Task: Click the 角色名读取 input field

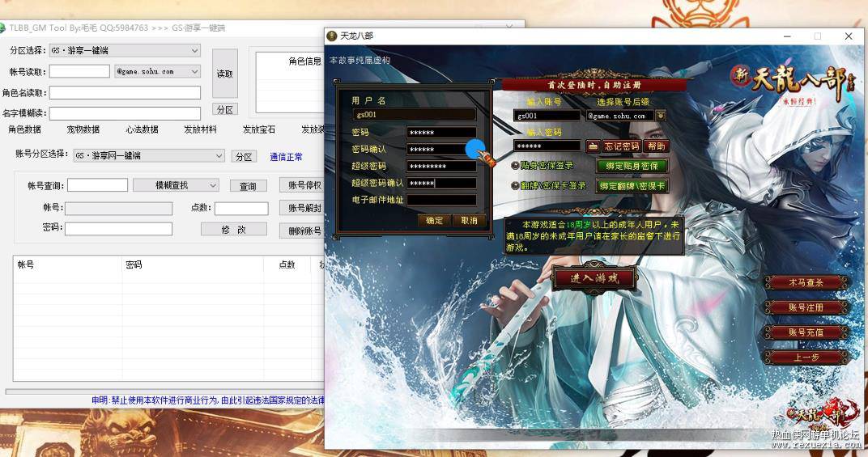Action: point(126,92)
